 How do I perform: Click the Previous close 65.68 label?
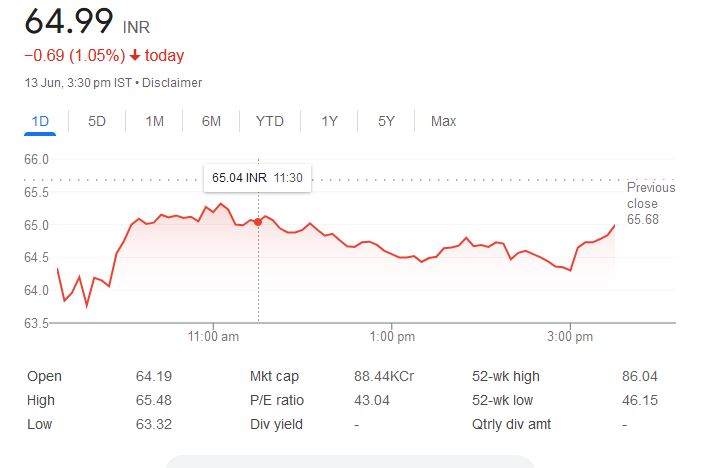click(651, 203)
